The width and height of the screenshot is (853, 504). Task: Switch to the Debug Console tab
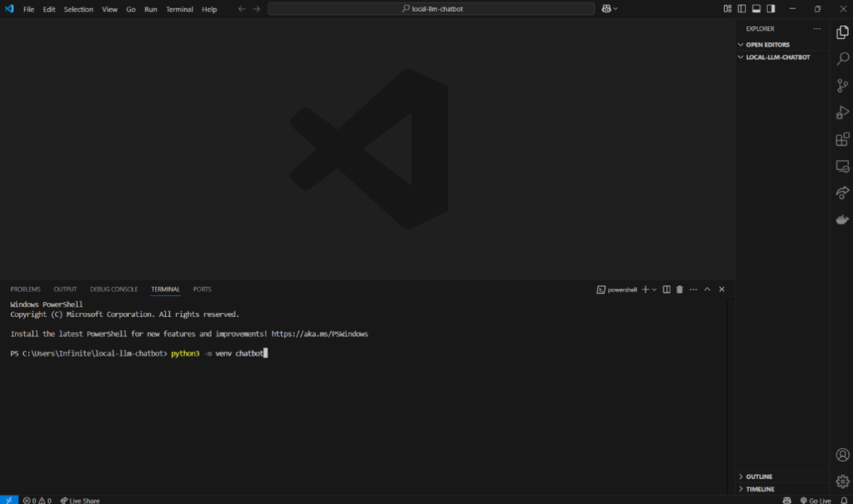(114, 290)
